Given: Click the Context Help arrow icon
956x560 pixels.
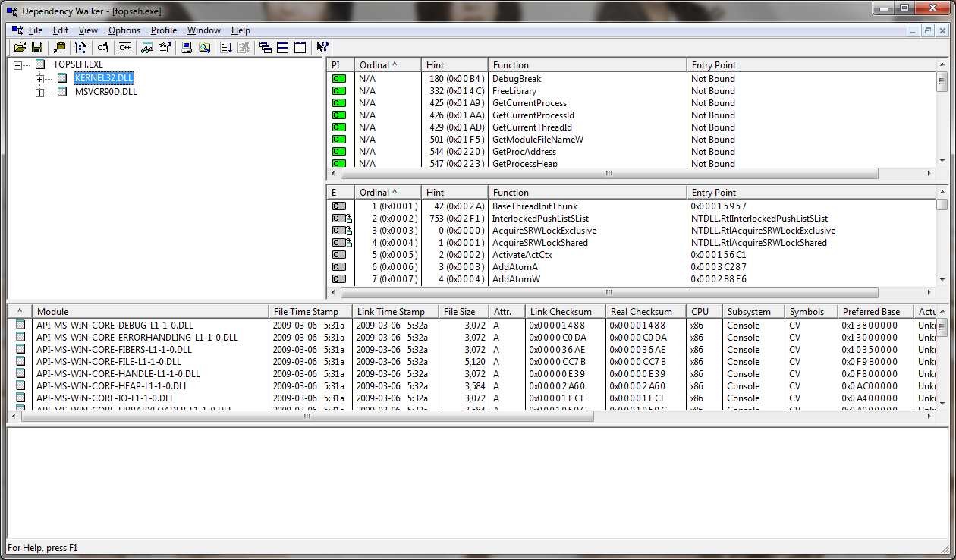Looking at the screenshot, I should (322, 48).
